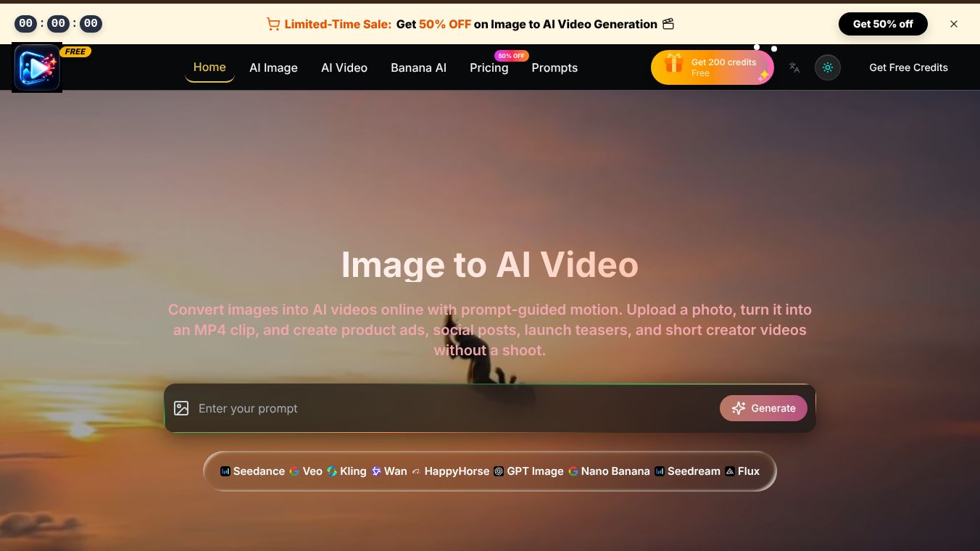Open the AI Image menu
The image size is (980, 551).
[x=273, y=67]
